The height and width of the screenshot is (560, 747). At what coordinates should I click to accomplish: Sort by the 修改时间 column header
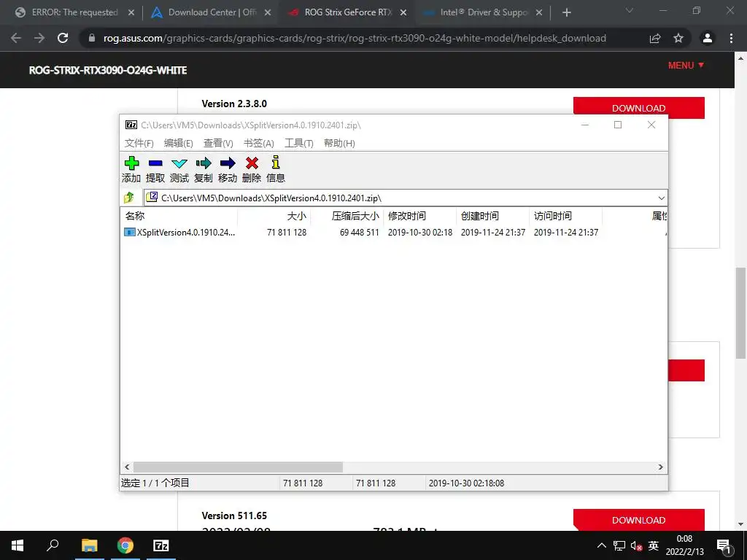[x=419, y=216]
